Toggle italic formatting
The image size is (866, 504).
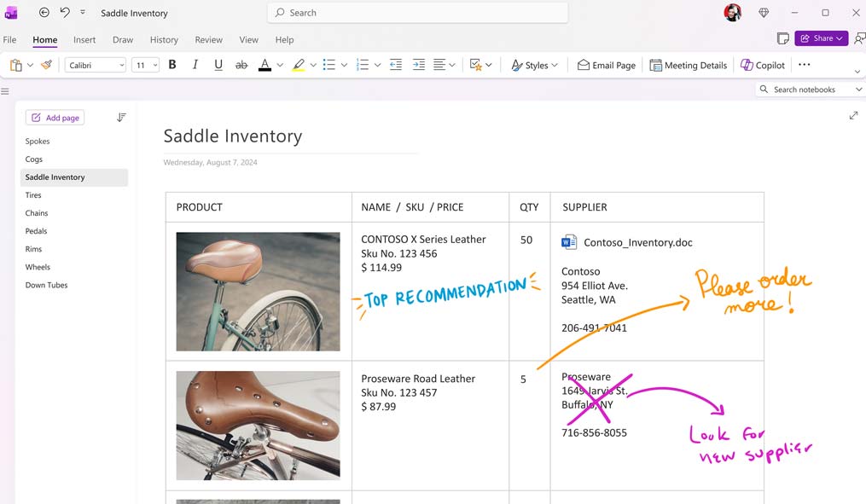(x=195, y=65)
